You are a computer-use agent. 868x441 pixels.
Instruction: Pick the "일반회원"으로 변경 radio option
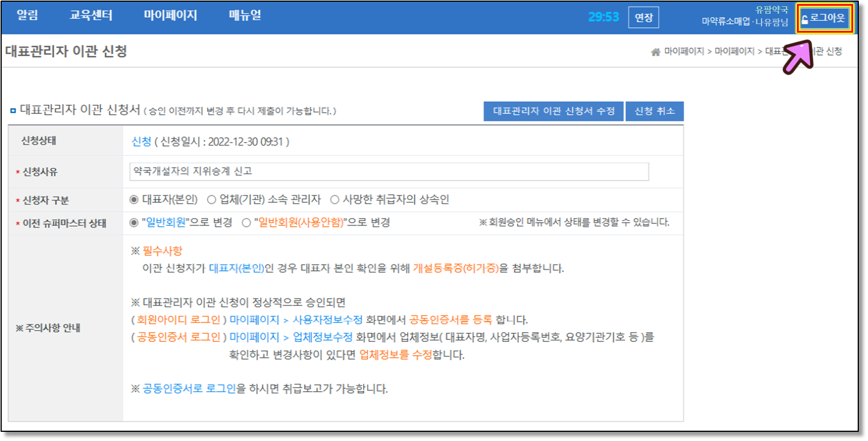click(x=134, y=223)
